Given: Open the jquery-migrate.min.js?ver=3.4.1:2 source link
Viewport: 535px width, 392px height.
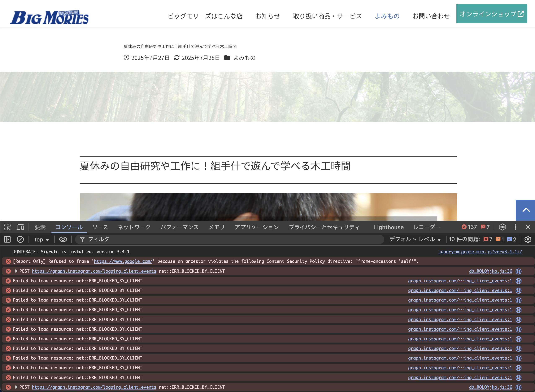Looking at the screenshot, I should point(480,251).
